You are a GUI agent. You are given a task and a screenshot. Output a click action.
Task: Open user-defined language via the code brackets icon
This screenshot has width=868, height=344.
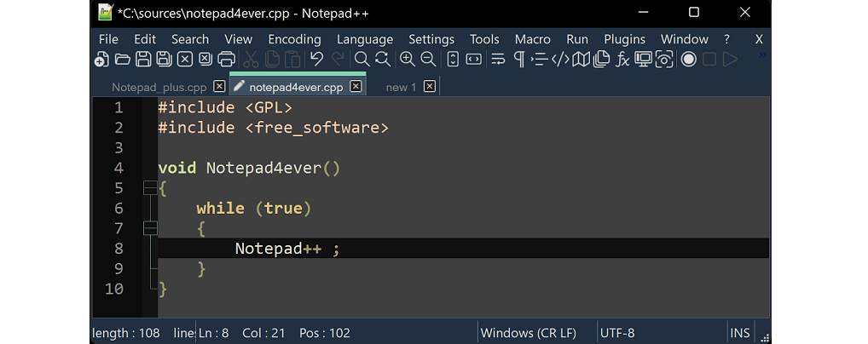click(x=560, y=59)
